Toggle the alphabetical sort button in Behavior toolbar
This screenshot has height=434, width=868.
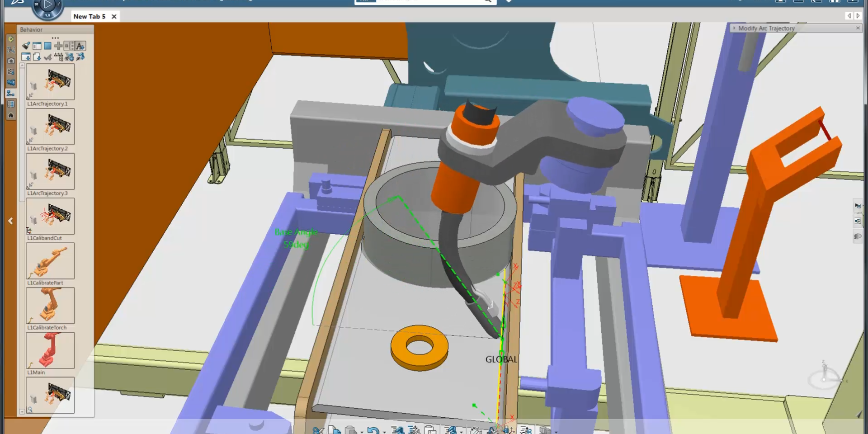pyautogui.click(x=80, y=46)
